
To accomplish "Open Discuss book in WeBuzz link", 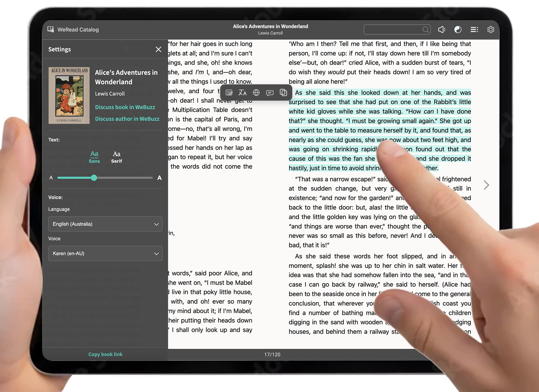I will pos(125,107).
